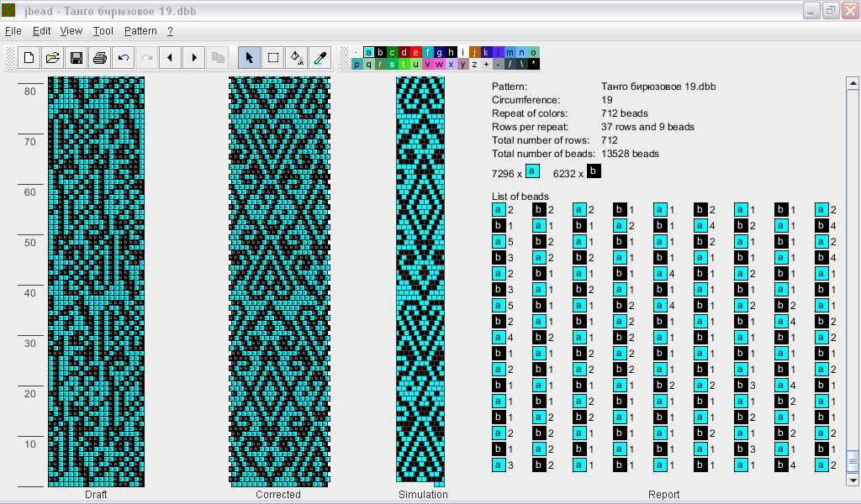Choose the cyan 'a' color swatch
The width and height of the screenshot is (861, 504).
369,52
